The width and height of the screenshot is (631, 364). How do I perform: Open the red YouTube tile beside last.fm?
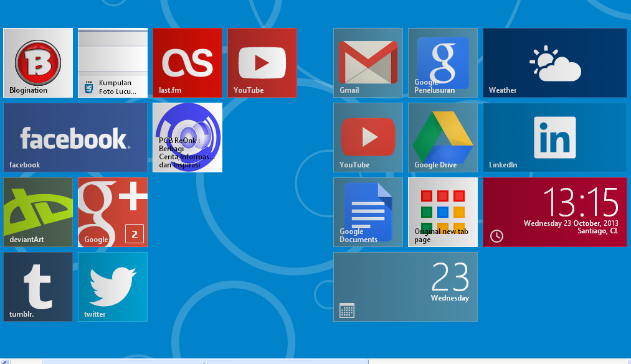pos(262,63)
